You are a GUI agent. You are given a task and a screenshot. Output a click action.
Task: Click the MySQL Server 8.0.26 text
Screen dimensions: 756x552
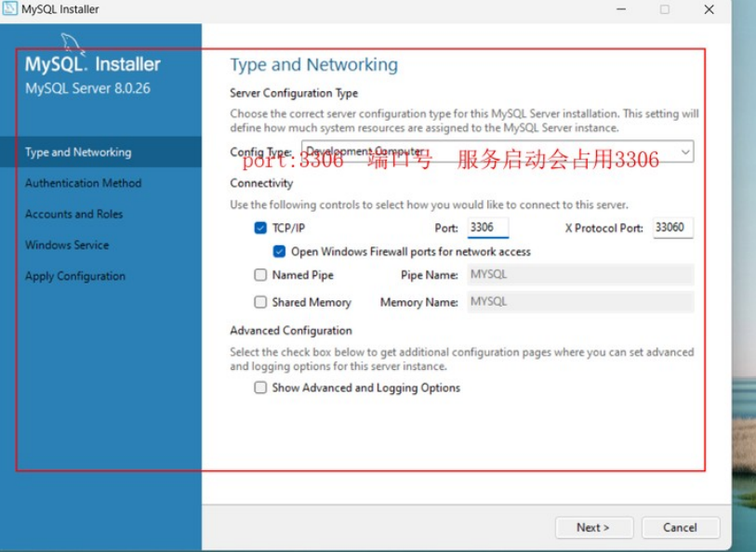tap(87, 88)
